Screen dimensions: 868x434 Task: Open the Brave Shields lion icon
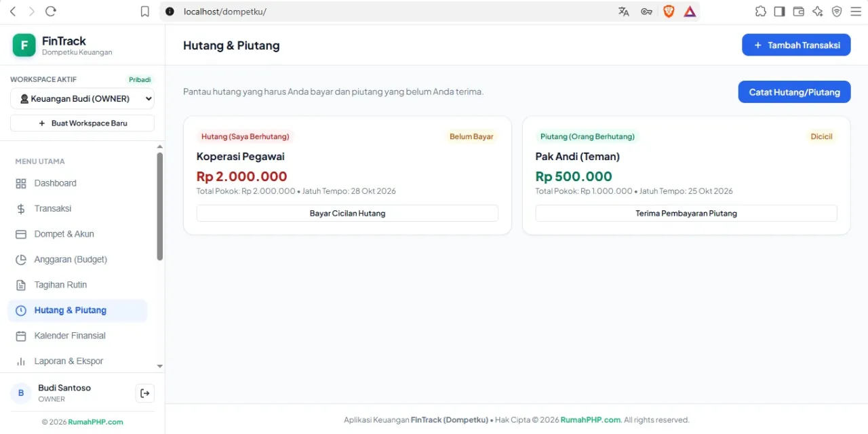[669, 12]
